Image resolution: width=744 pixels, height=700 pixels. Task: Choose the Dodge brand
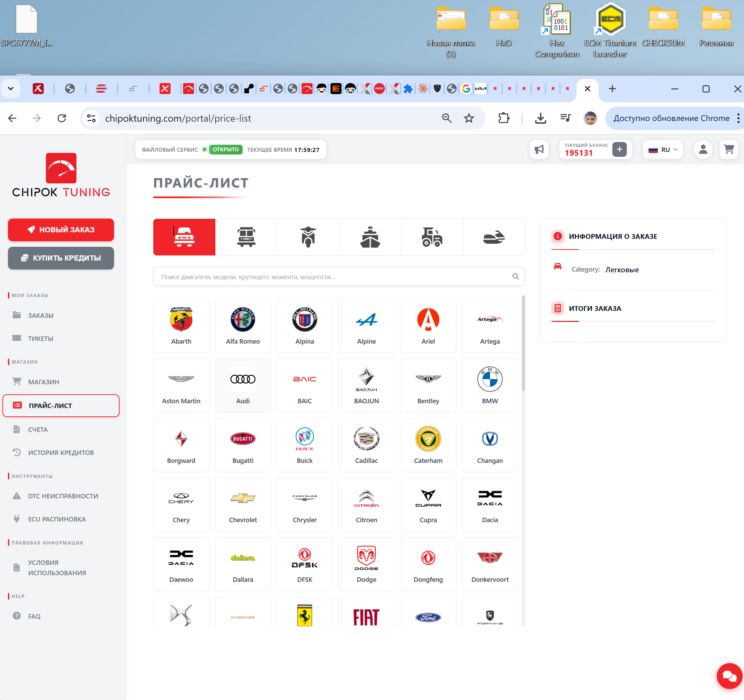pos(366,564)
